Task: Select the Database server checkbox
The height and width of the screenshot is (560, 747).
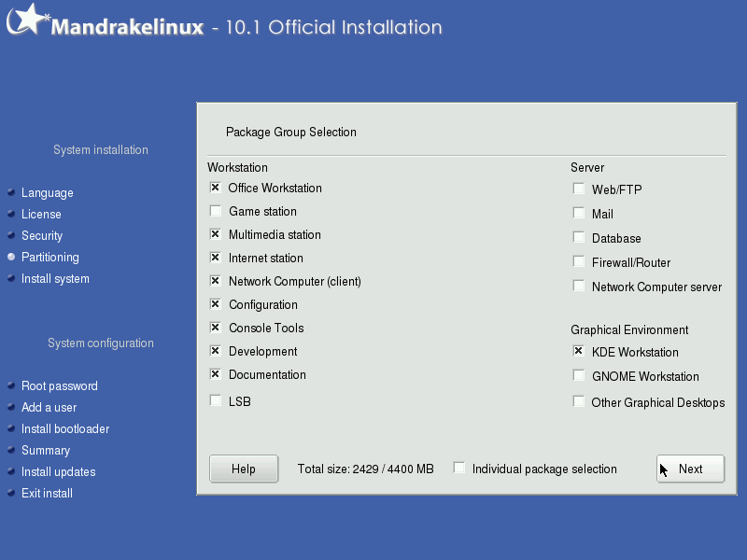Action: click(x=578, y=237)
